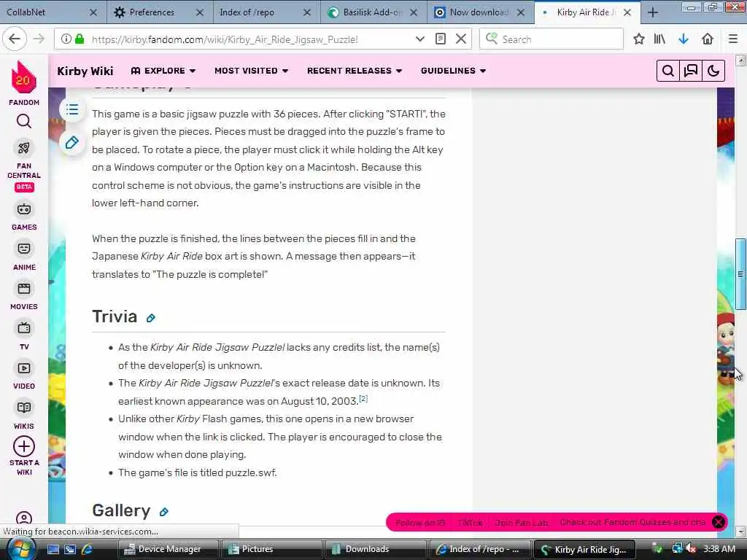747x560 pixels.
Task: Expand the EXPLORE menu
Action: (x=163, y=71)
